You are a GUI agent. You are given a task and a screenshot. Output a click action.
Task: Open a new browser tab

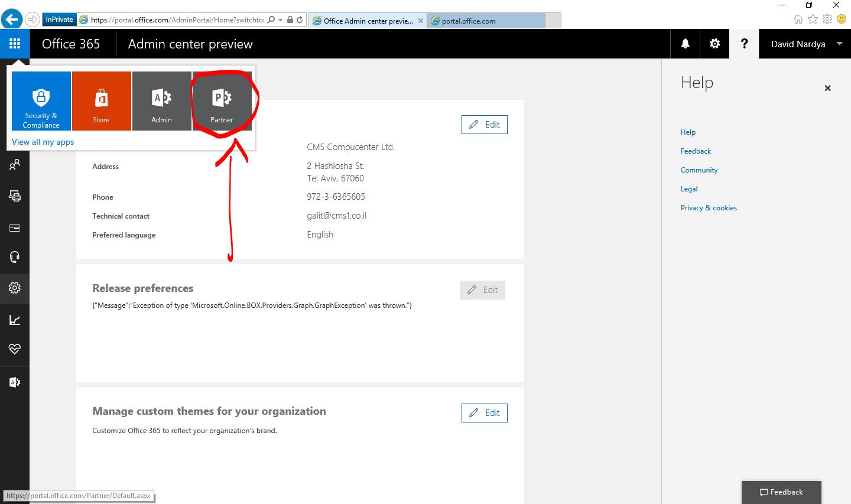(x=553, y=21)
